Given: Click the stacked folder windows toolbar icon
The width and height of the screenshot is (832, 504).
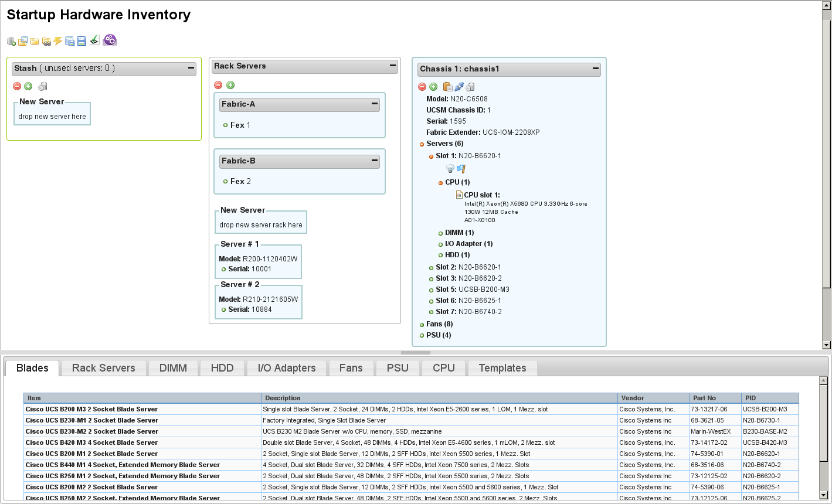Looking at the screenshot, I should click(x=23, y=41).
